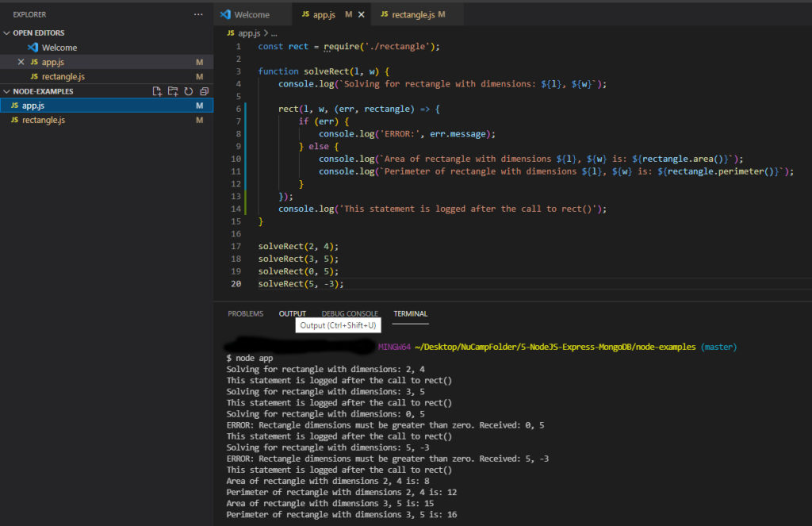This screenshot has height=526, width=812.
Task: Open rectangle.js in NODE-EXAMPLES tree
Action: click(x=107, y=120)
